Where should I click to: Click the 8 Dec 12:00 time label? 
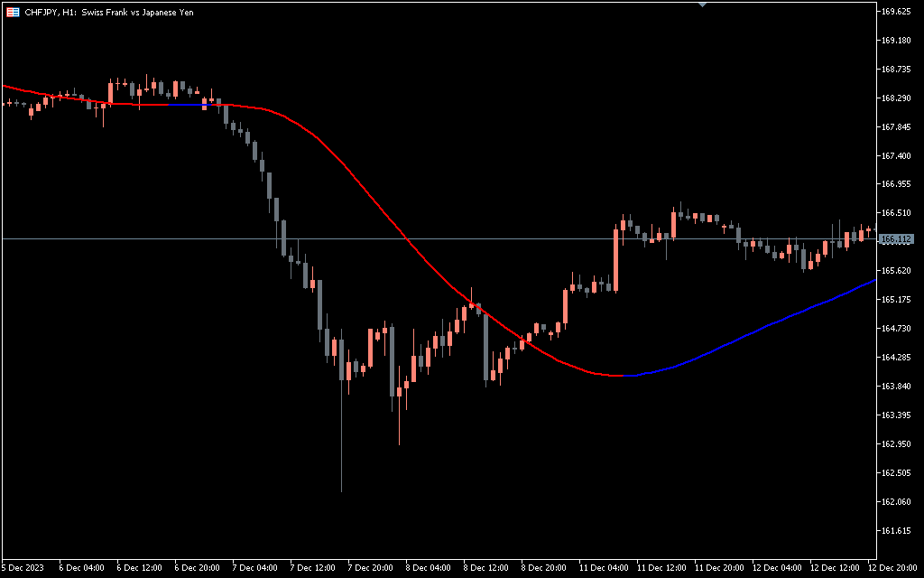486,568
